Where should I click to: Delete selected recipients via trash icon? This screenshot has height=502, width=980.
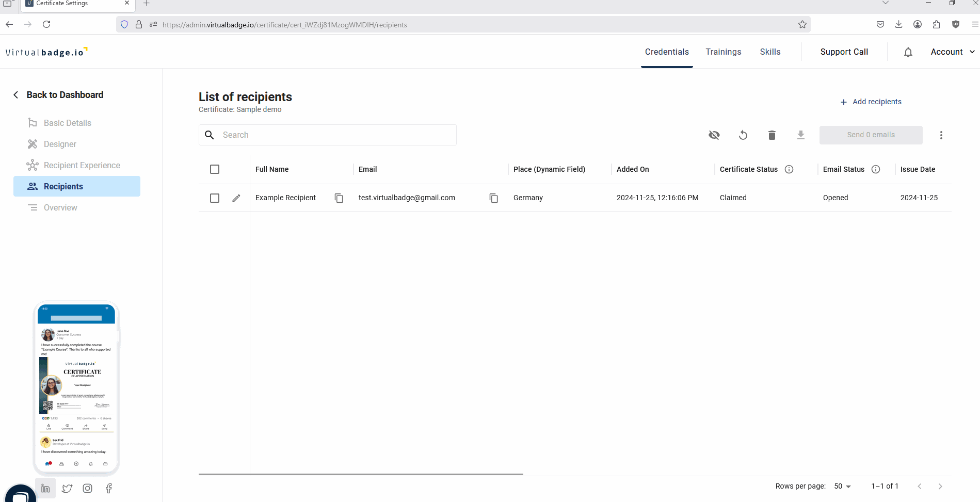pos(772,135)
